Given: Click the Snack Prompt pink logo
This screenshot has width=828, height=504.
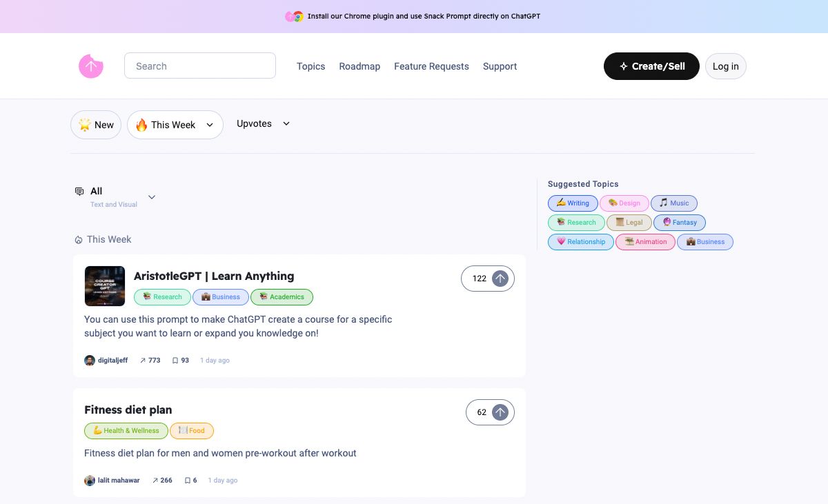Looking at the screenshot, I should (x=90, y=66).
